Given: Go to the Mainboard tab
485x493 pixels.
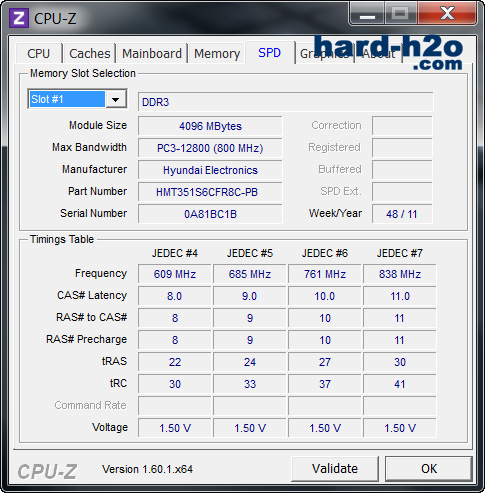Looking at the screenshot, I should point(152,53).
